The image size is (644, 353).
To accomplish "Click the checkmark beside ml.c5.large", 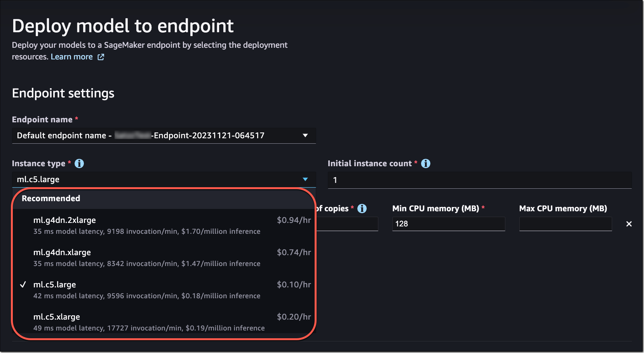I will point(23,285).
